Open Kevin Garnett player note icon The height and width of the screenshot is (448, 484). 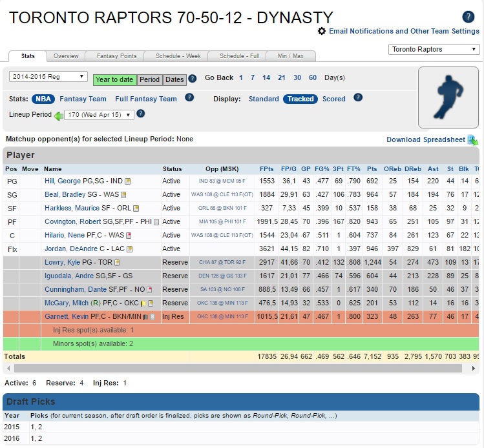click(x=153, y=317)
